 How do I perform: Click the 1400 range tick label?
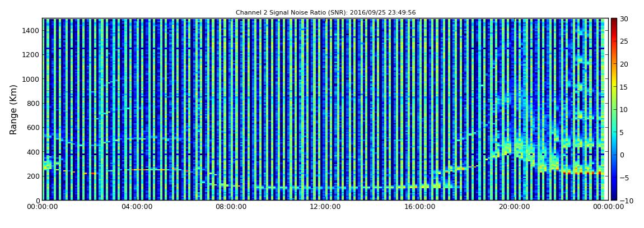31,30
